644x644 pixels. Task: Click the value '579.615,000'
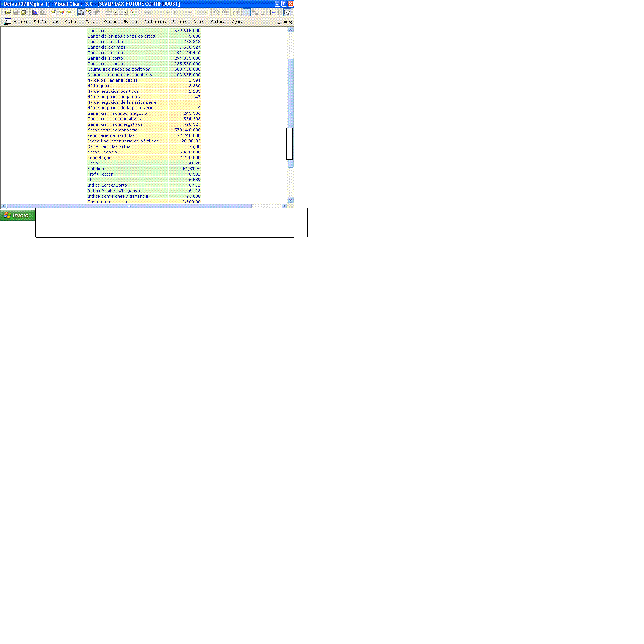click(187, 31)
